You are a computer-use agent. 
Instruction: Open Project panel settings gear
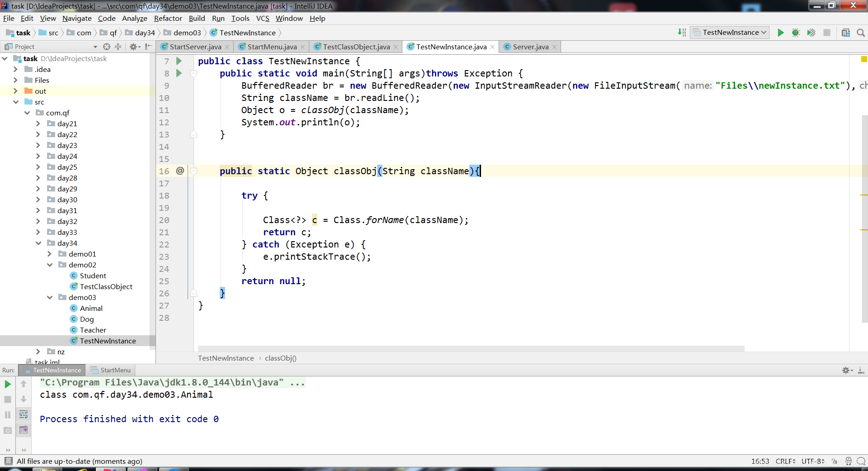[134, 47]
